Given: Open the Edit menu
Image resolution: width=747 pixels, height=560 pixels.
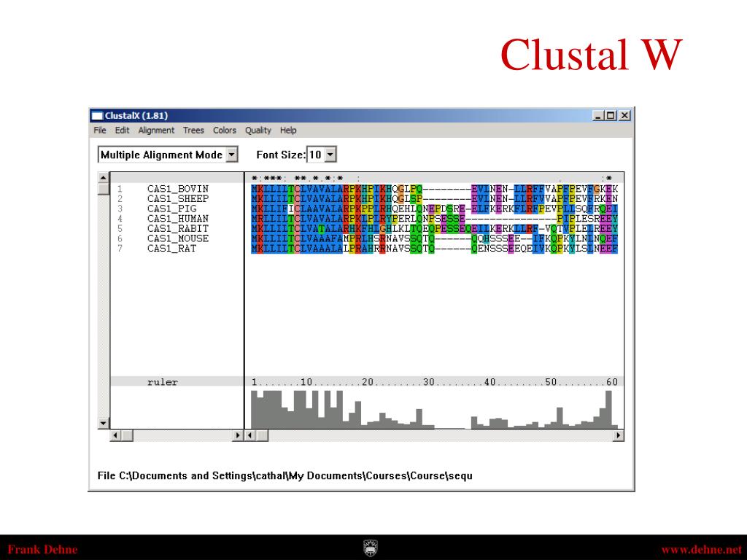Looking at the screenshot, I should [122, 130].
